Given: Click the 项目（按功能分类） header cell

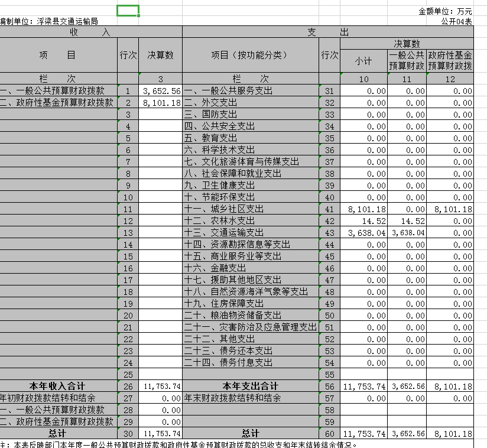Looking at the screenshot, I should point(250,55).
